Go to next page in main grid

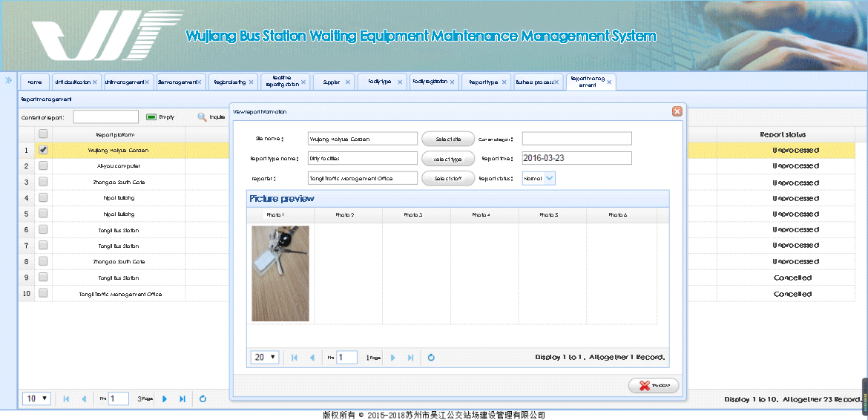point(165,399)
